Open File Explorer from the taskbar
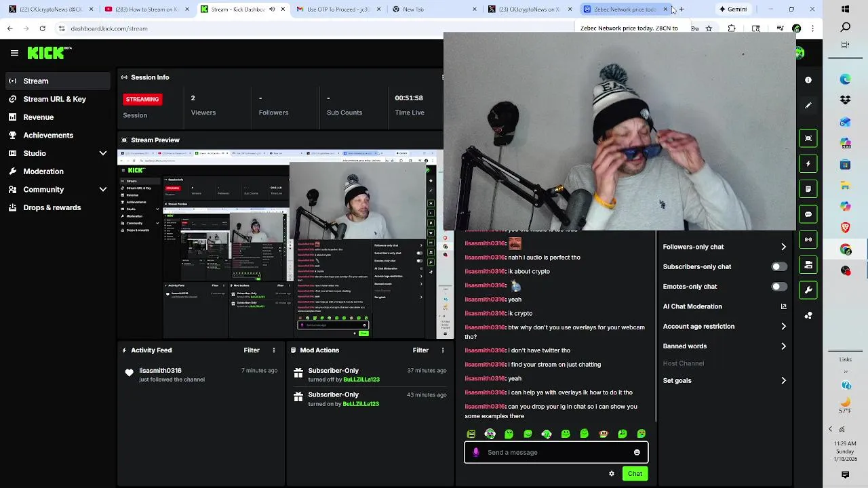 [x=846, y=185]
